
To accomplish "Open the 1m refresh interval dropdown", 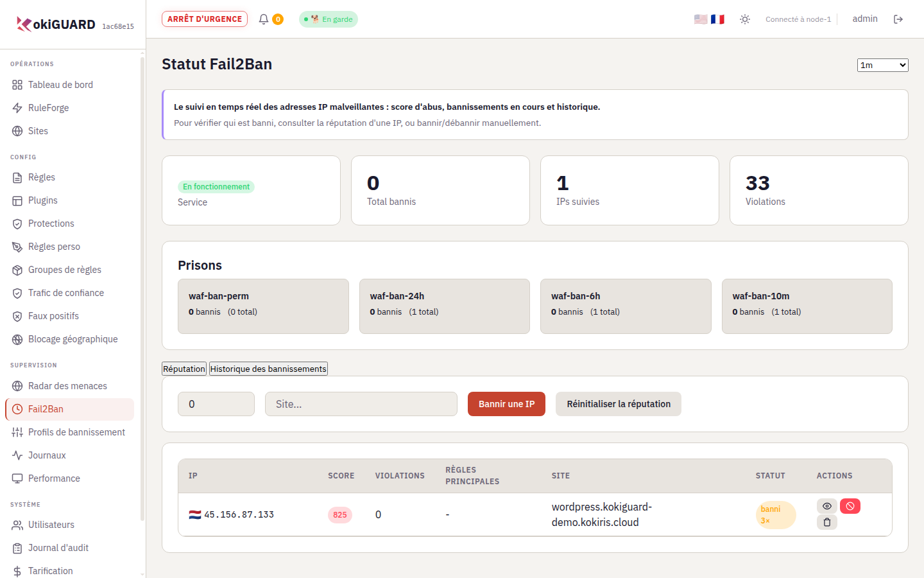I will click(x=883, y=65).
